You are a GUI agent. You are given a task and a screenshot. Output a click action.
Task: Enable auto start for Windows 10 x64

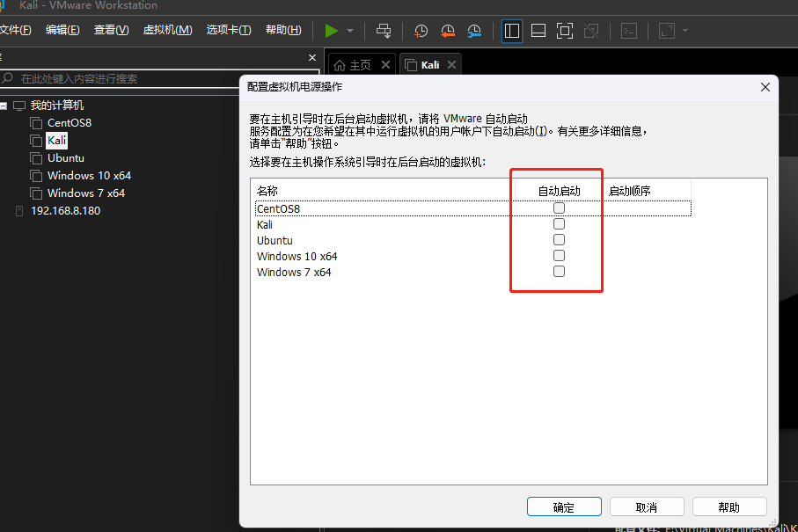click(559, 255)
